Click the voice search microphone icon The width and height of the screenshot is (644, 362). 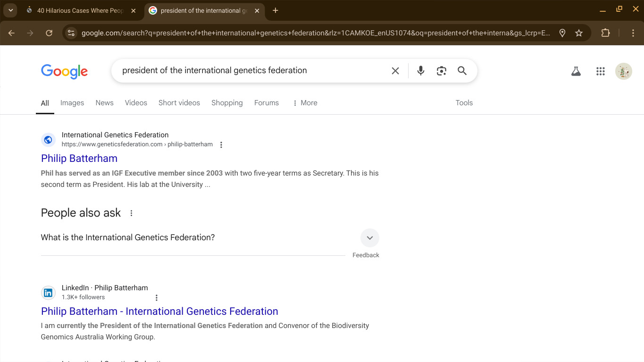[421, 71]
